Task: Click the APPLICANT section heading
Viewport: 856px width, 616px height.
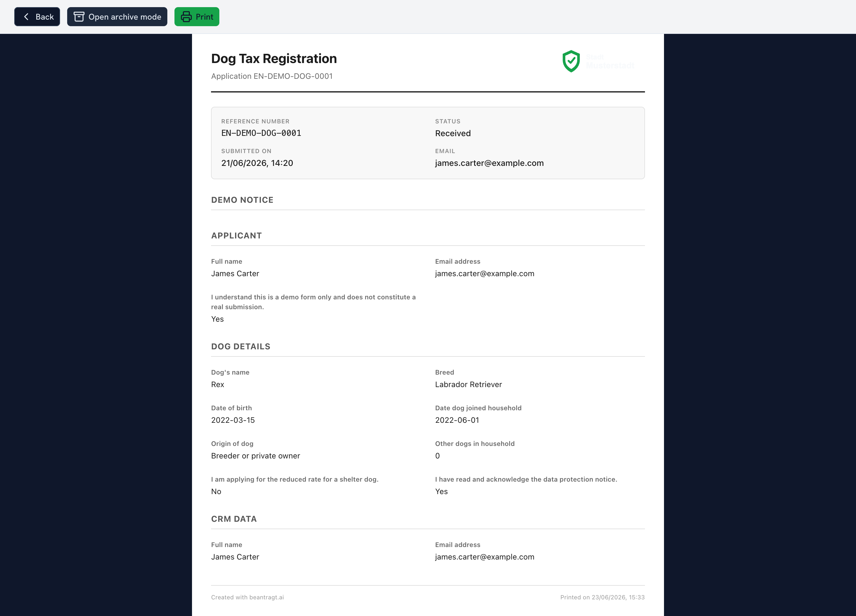Action: [x=236, y=235]
